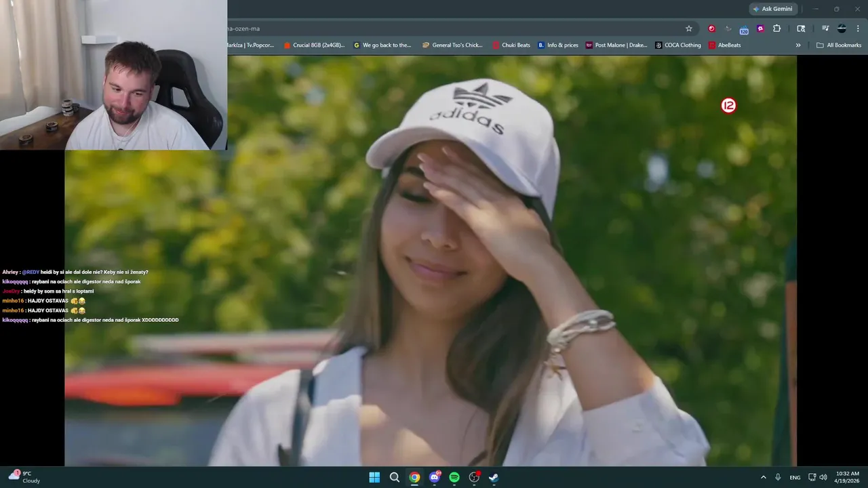Open the All Bookmarks folder
The height and width of the screenshot is (488, 868).
(839, 45)
